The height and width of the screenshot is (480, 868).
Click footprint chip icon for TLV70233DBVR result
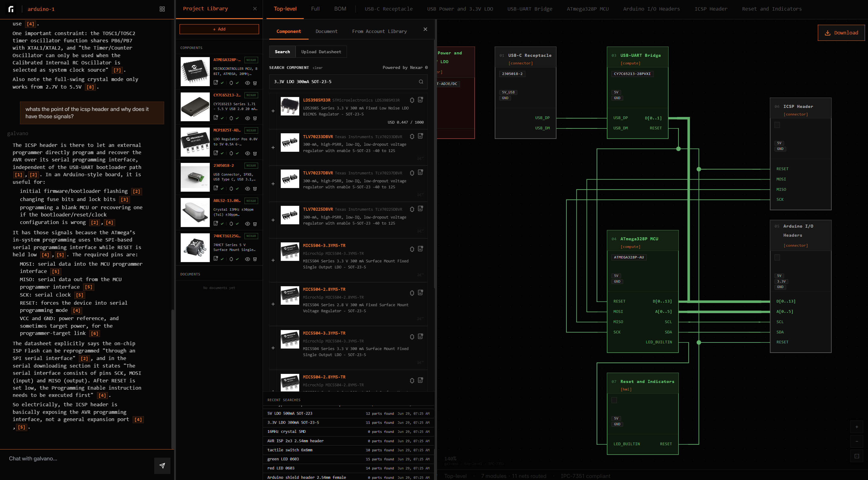pyautogui.click(x=412, y=137)
